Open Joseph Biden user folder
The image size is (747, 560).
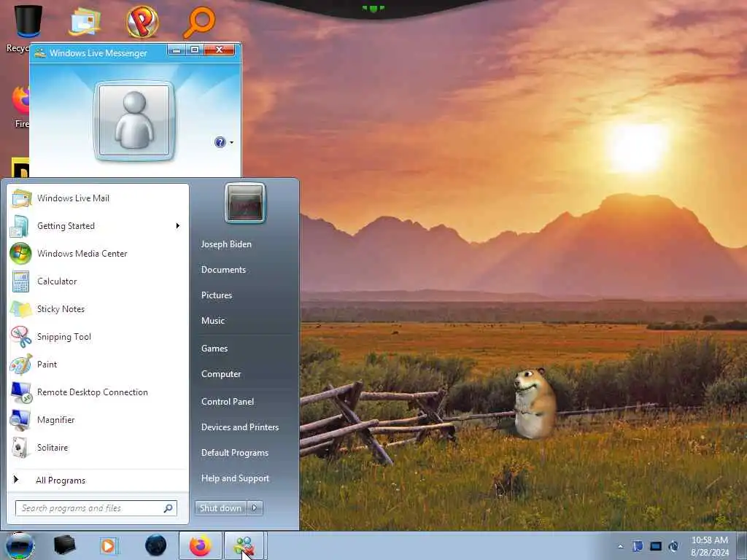[226, 244]
